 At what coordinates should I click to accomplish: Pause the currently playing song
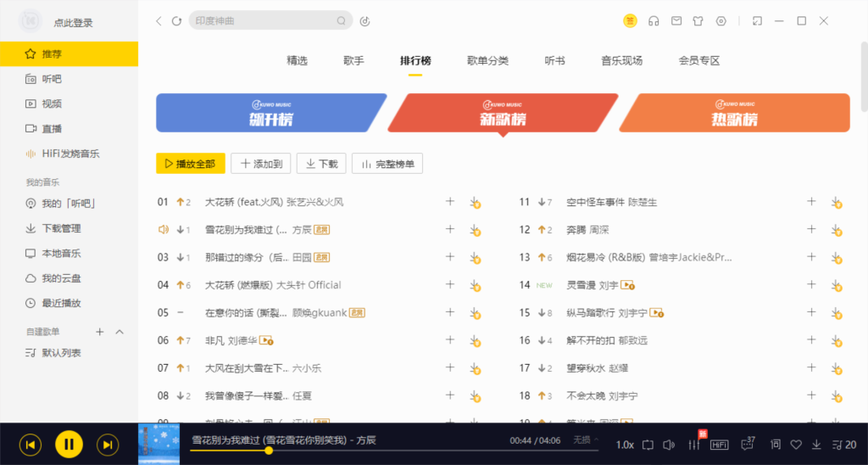point(70,444)
